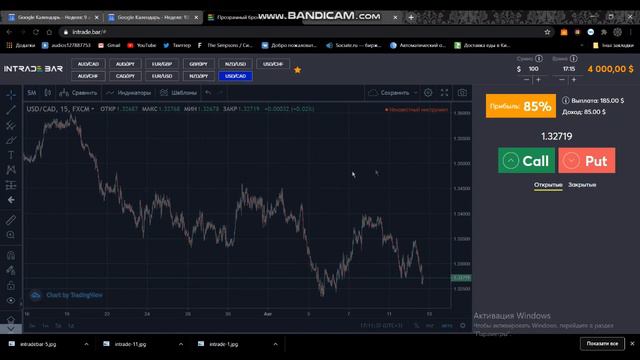The image size is (640, 360).
Task: Select the crosshair cursor tool
Action: (x=11, y=94)
